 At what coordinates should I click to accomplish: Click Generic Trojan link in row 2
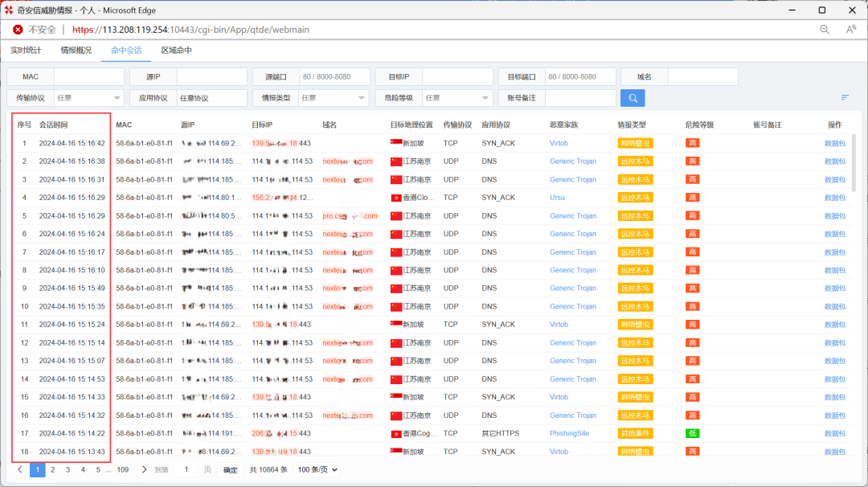pos(573,162)
